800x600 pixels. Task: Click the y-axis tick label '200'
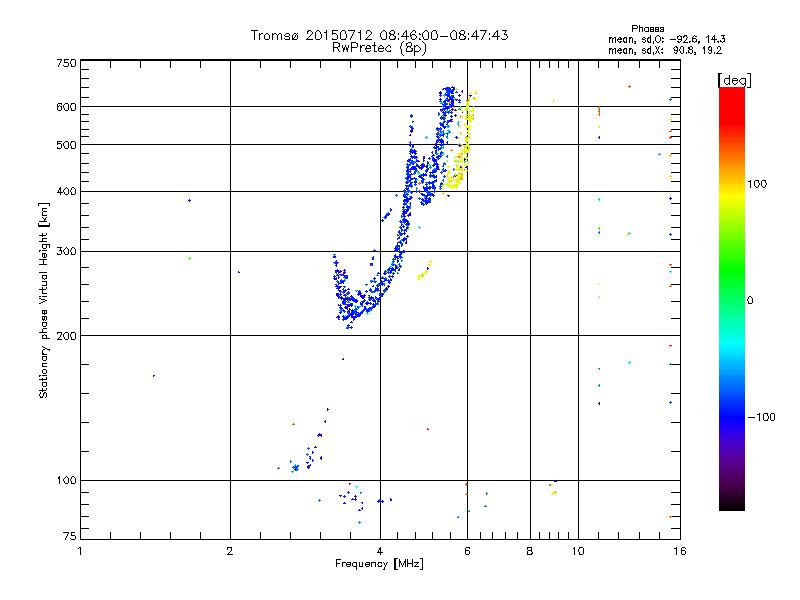(x=66, y=336)
